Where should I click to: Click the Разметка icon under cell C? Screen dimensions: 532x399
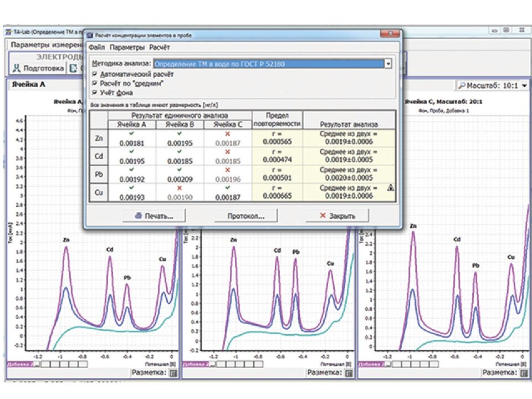click(524, 374)
